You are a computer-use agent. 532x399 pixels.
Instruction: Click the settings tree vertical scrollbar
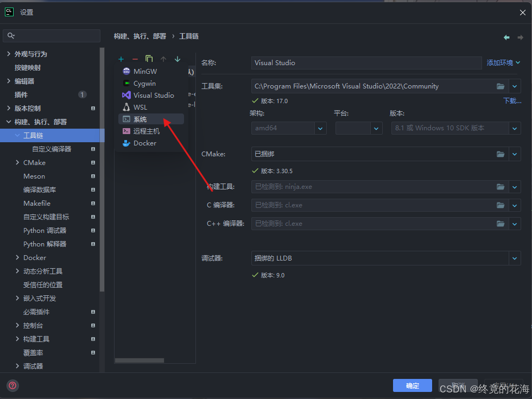coord(102,169)
